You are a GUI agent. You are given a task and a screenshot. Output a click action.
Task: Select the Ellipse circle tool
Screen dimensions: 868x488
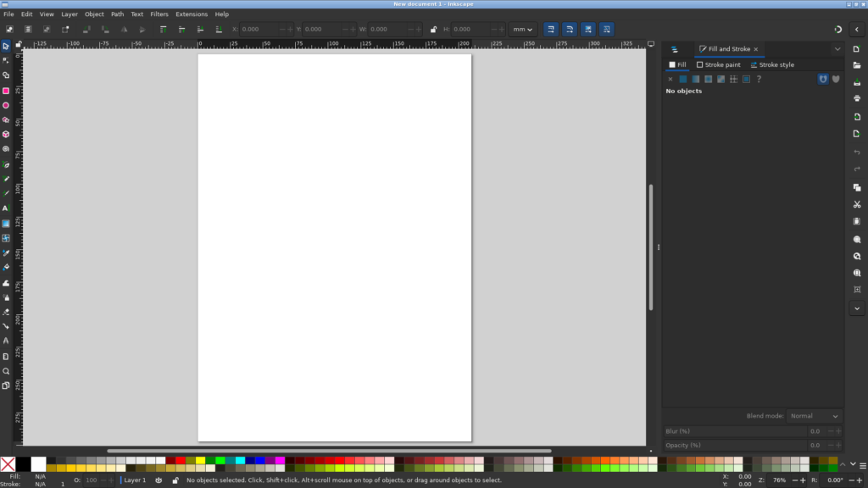click(x=6, y=105)
